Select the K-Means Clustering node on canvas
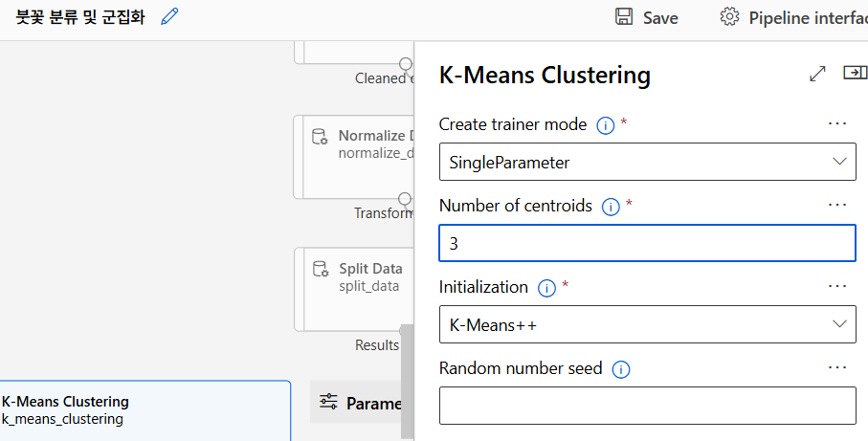 click(x=144, y=409)
